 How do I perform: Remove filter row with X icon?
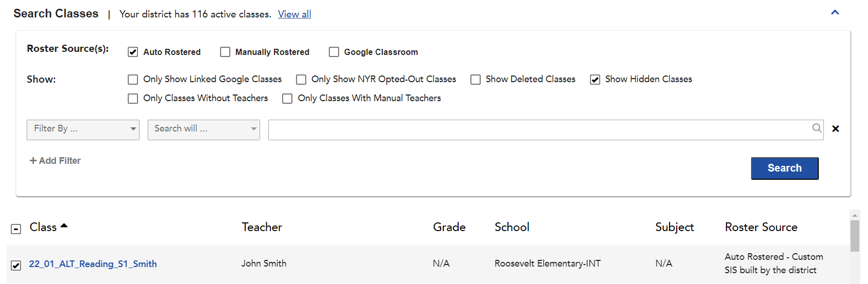[836, 129]
